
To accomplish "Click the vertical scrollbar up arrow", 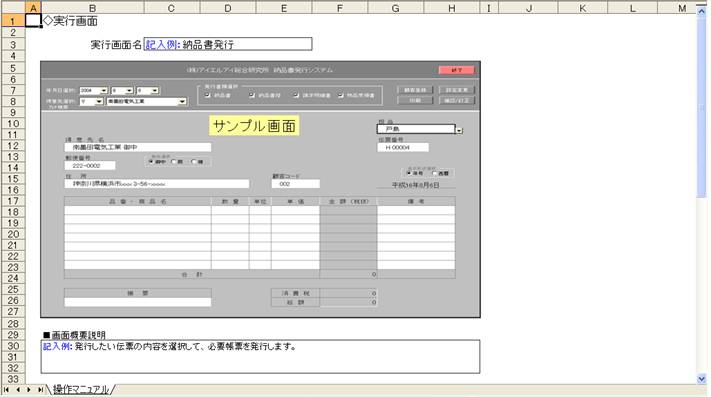I will [701, 11].
